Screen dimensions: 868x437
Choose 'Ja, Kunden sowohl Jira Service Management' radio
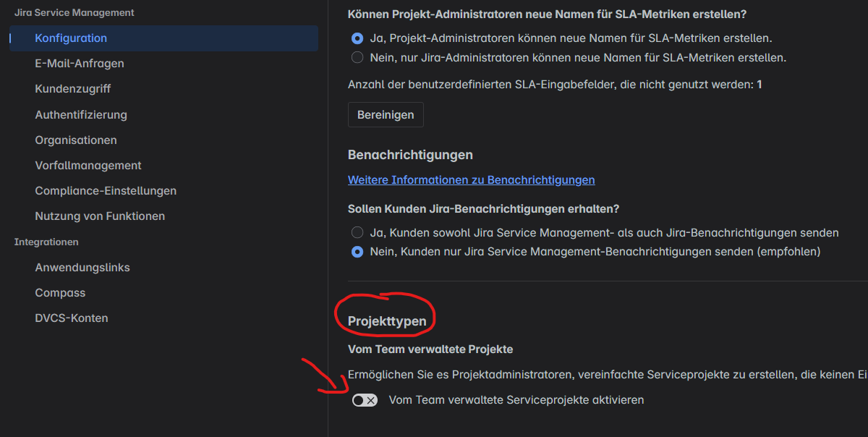[x=357, y=233]
